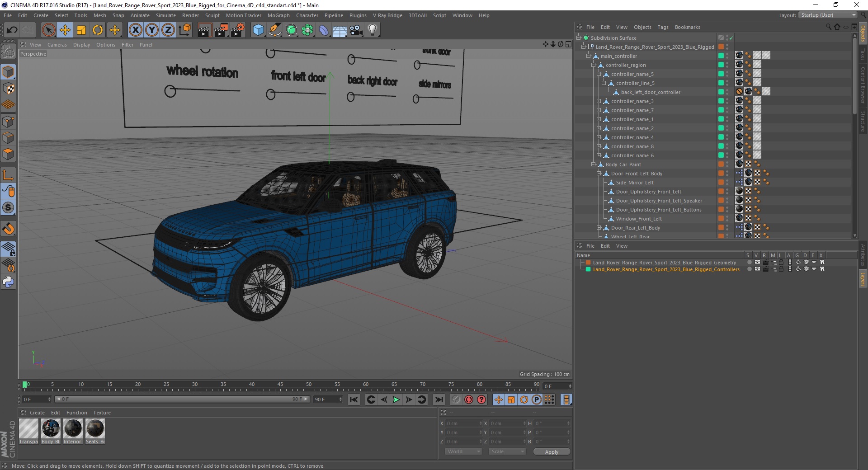Screen dimensions: 868x470
Task: Open the MoGraph array modeling icon
Action: coord(307,30)
